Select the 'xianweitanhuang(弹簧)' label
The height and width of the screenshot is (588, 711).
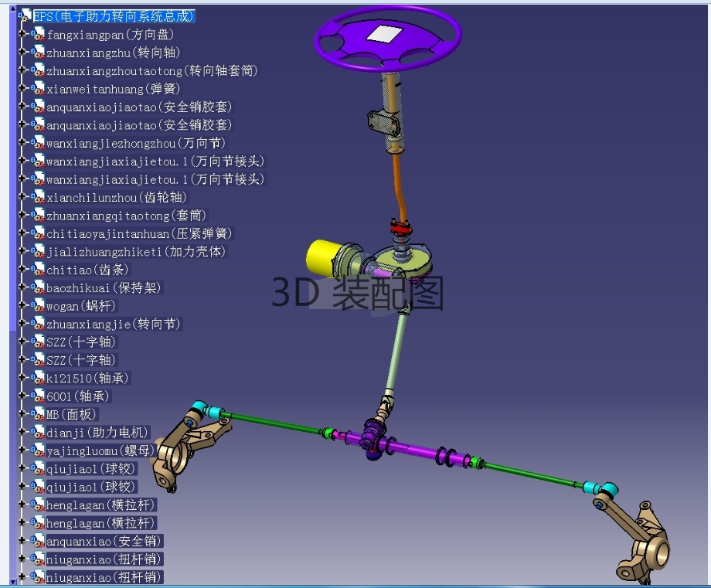[114, 89]
